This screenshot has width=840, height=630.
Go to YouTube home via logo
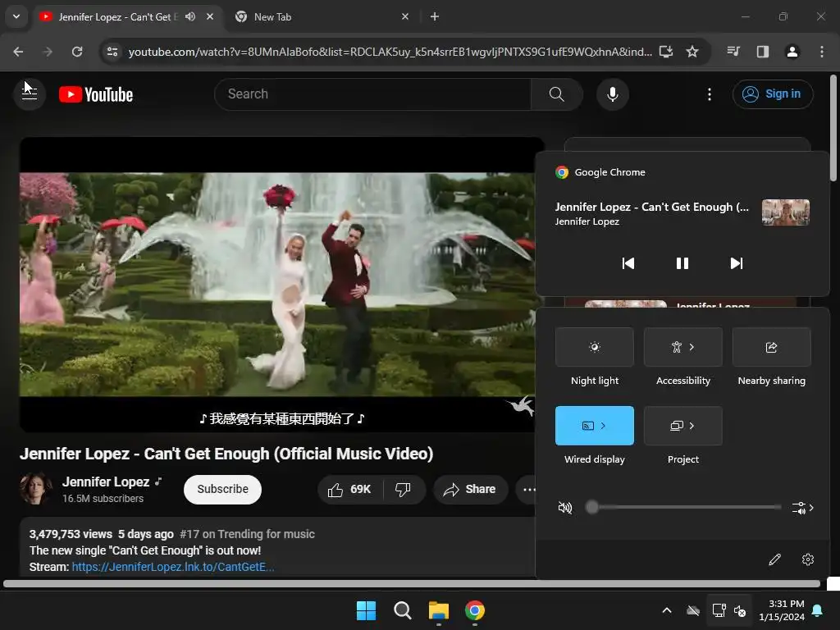click(x=96, y=94)
